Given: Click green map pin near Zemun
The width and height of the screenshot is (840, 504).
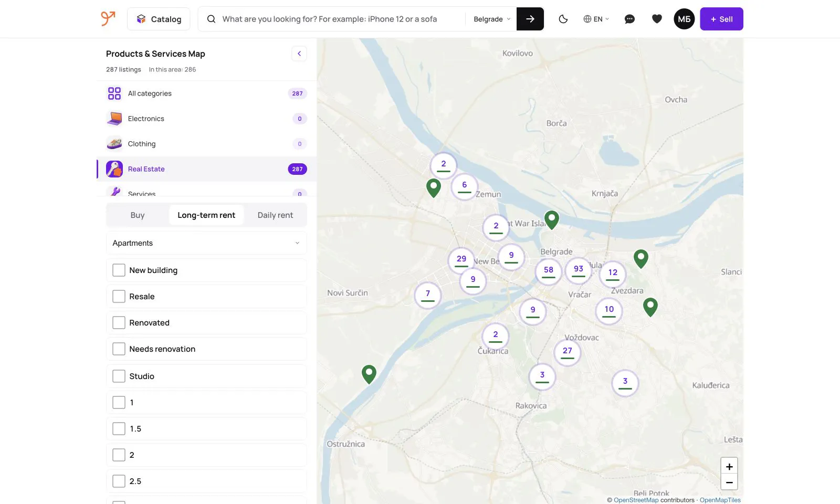Looking at the screenshot, I should click(433, 187).
